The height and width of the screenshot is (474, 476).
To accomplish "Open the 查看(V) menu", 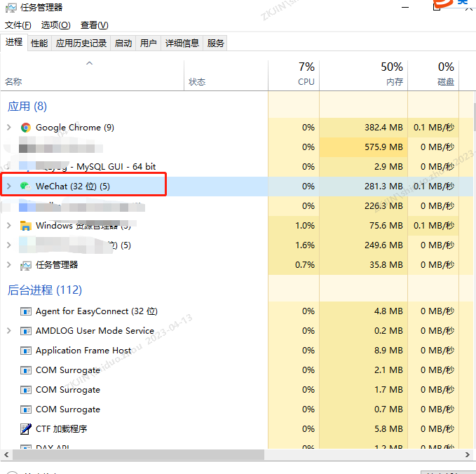I will pyautogui.click(x=94, y=25).
